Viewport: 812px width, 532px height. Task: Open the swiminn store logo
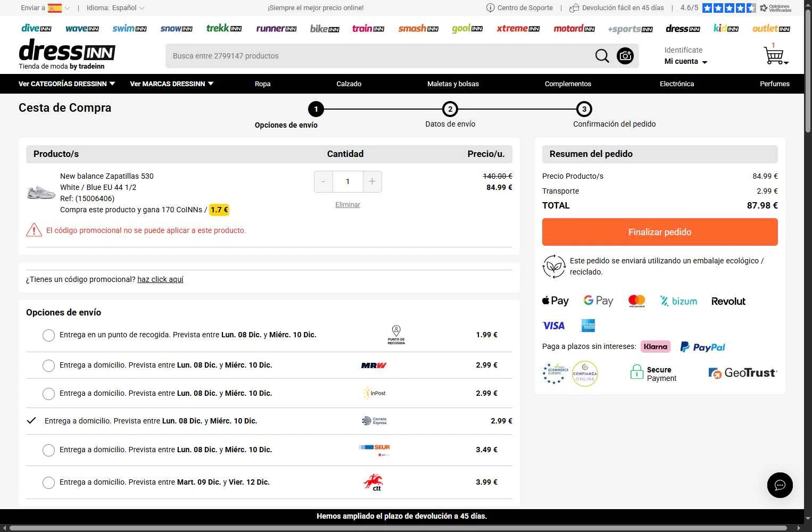tap(129, 28)
